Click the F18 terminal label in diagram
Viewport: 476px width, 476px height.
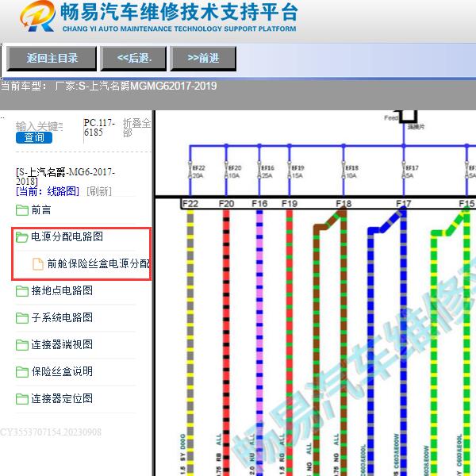(344, 204)
